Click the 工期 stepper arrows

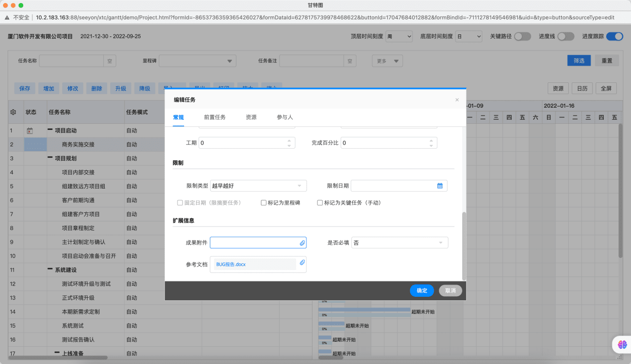tap(290, 143)
